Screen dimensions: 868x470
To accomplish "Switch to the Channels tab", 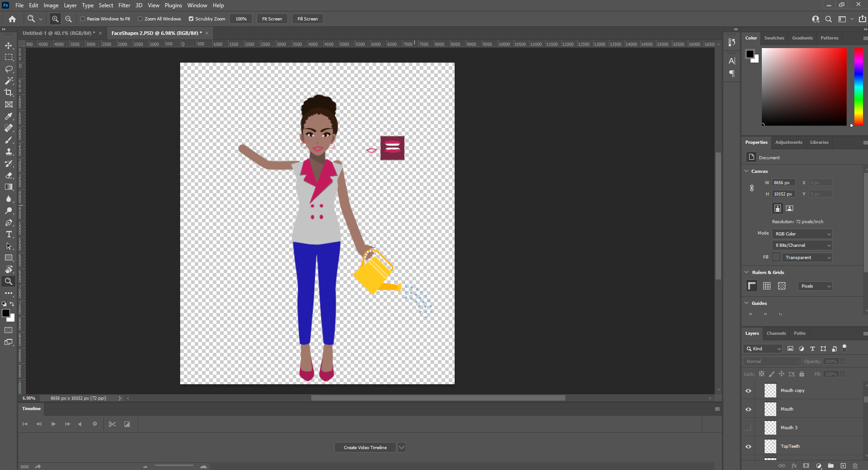I will click(x=776, y=333).
